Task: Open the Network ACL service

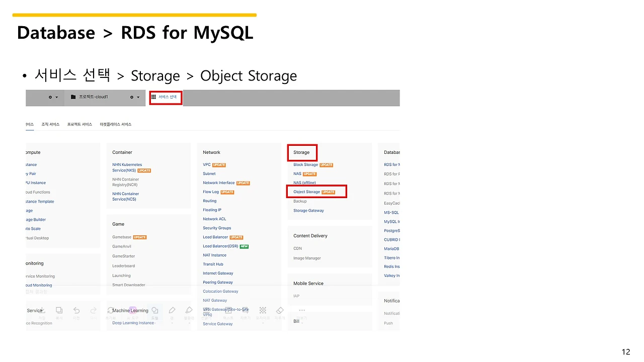Action: point(214,219)
